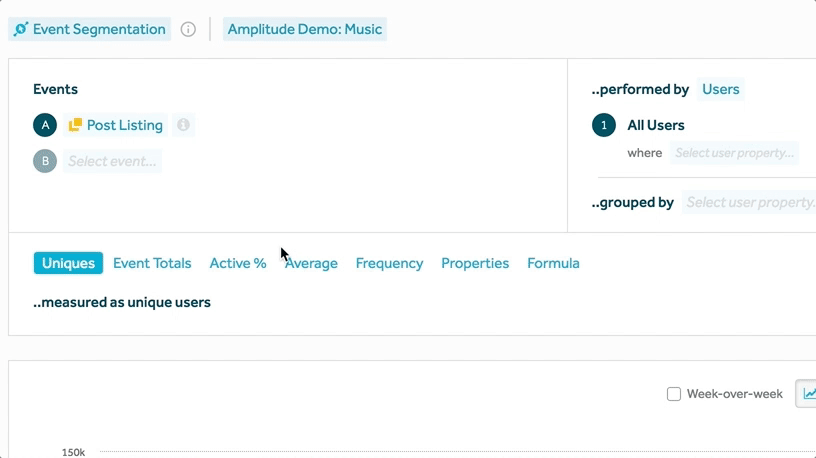Image resolution: width=816 pixels, height=458 pixels.
Task: Click the segment 1 number badge
Action: pos(603,125)
